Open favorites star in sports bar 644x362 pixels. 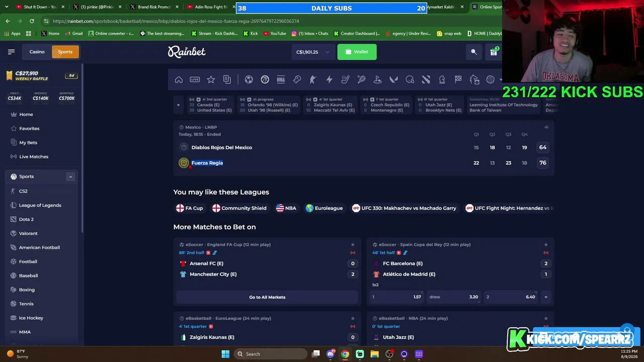[x=211, y=79]
